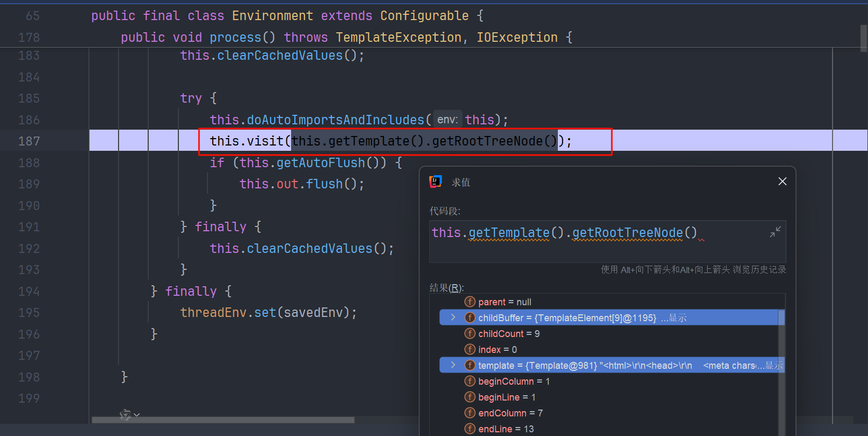The height and width of the screenshot is (436, 868).
Task: Click this.out.flush() statement
Action: click(x=302, y=184)
